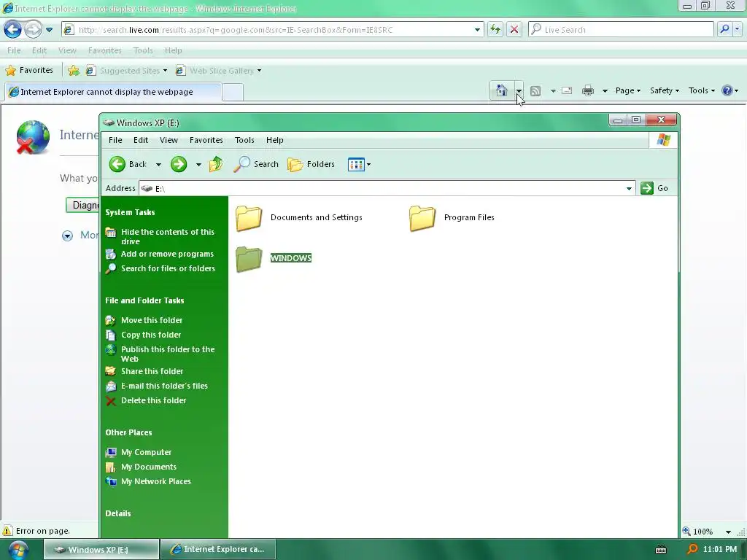
Task: Click Refresh icon beside the IE address bar
Action: pyautogui.click(x=495, y=29)
